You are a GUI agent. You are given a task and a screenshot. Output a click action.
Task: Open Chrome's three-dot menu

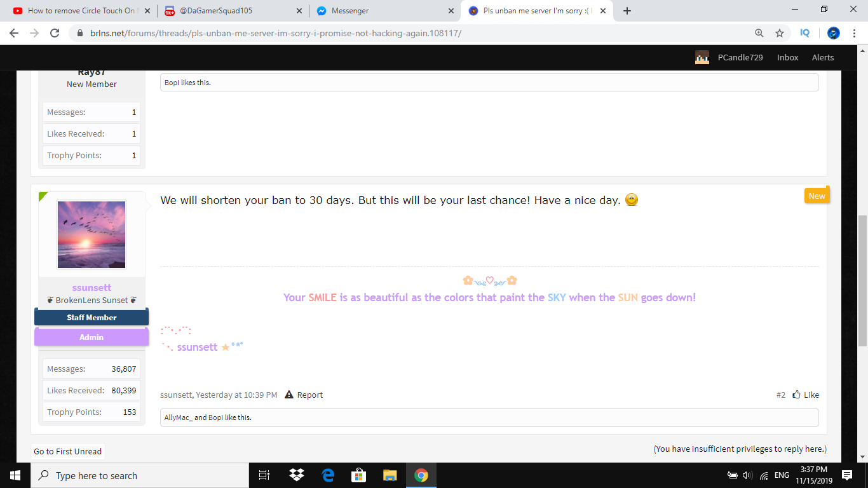(x=855, y=33)
